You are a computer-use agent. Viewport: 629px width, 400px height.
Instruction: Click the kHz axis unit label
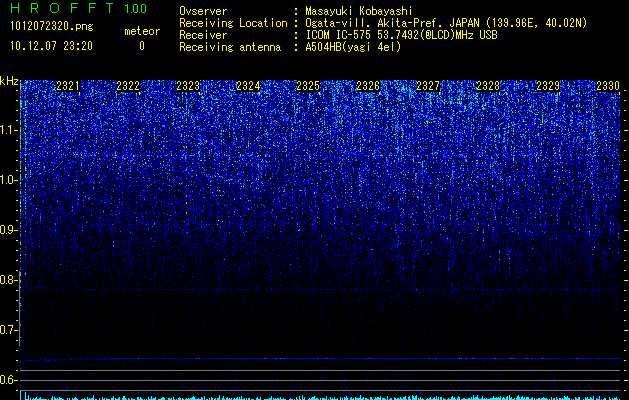coord(9,81)
